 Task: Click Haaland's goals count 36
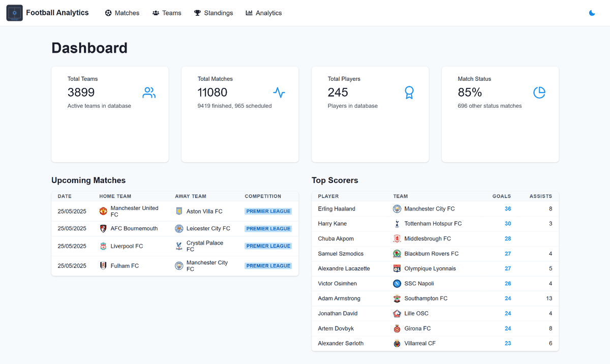pos(508,208)
